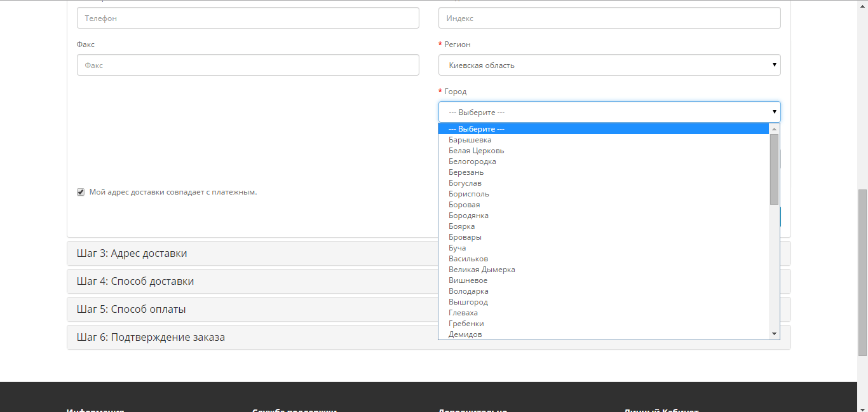
Task: Pick Борисполь from the dropdown options
Action: click(x=468, y=194)
